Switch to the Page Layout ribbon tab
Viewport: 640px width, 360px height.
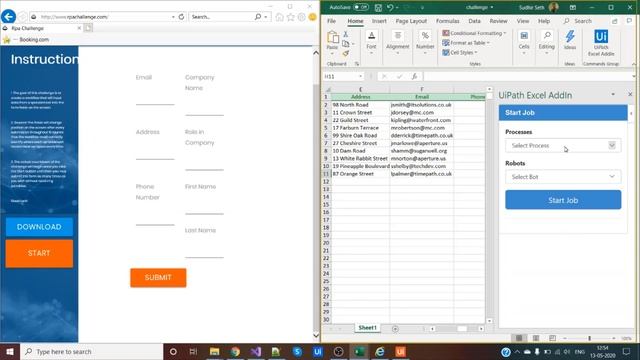pos(411,21)
